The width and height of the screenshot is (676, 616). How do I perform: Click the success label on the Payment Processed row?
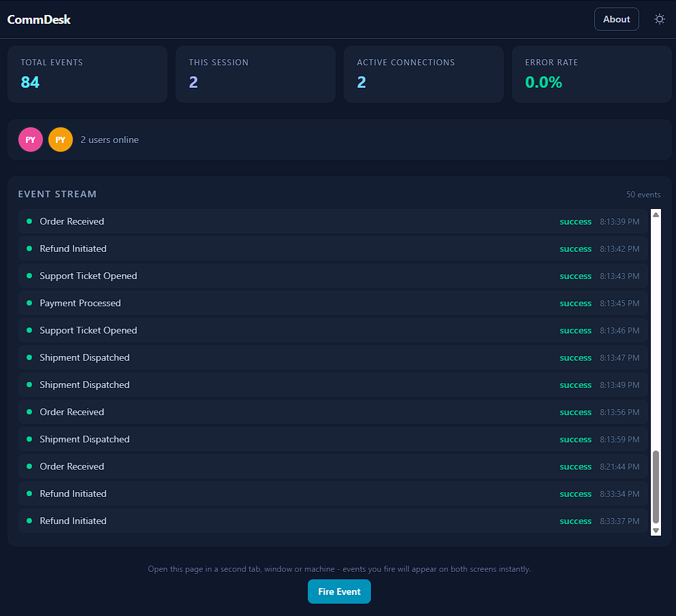click(575, 303)
